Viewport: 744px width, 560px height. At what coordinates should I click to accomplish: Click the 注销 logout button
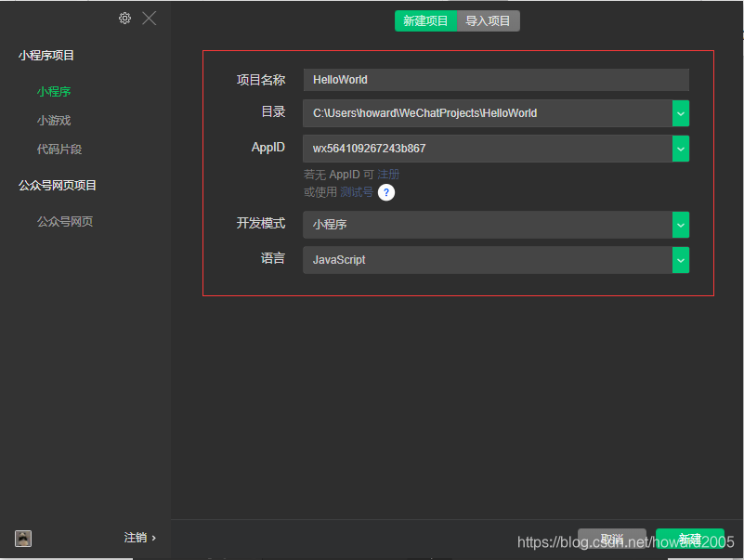tap(140, 537)
